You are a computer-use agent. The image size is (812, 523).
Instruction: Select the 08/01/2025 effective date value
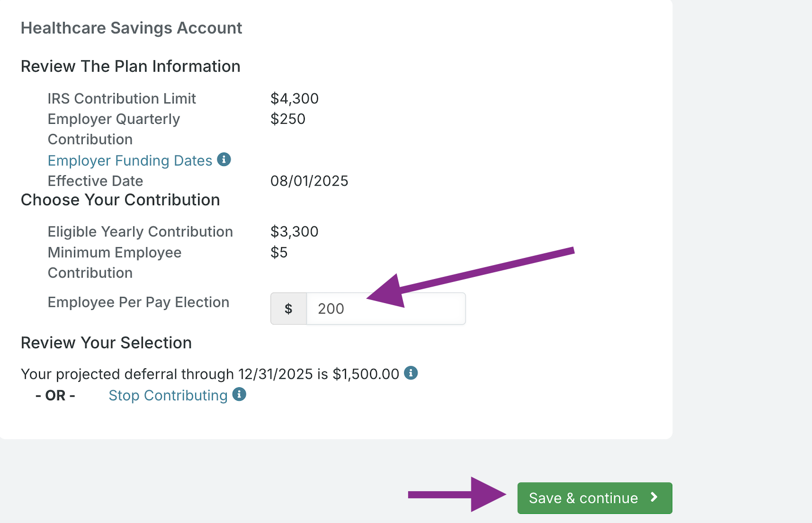pos(309,181)
